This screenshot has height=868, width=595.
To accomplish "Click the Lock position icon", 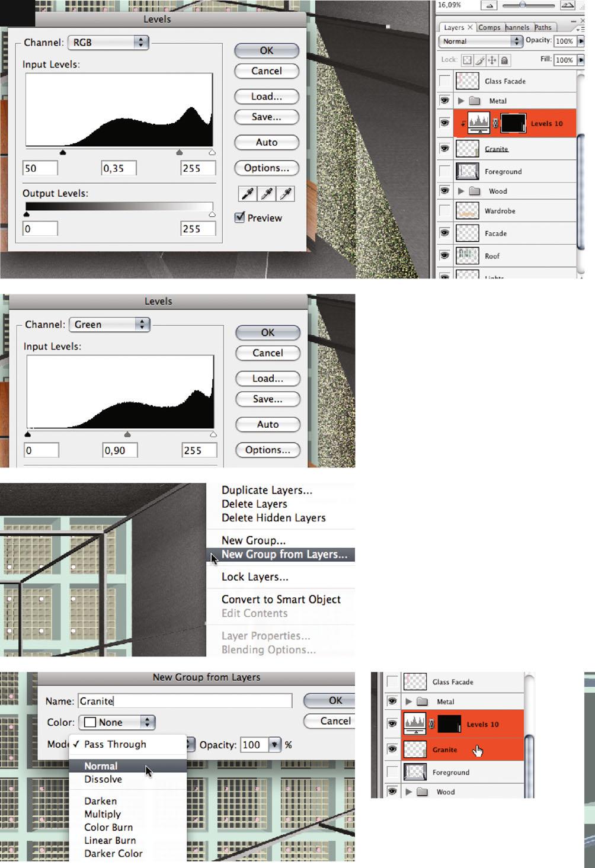I will click(492, 60).
